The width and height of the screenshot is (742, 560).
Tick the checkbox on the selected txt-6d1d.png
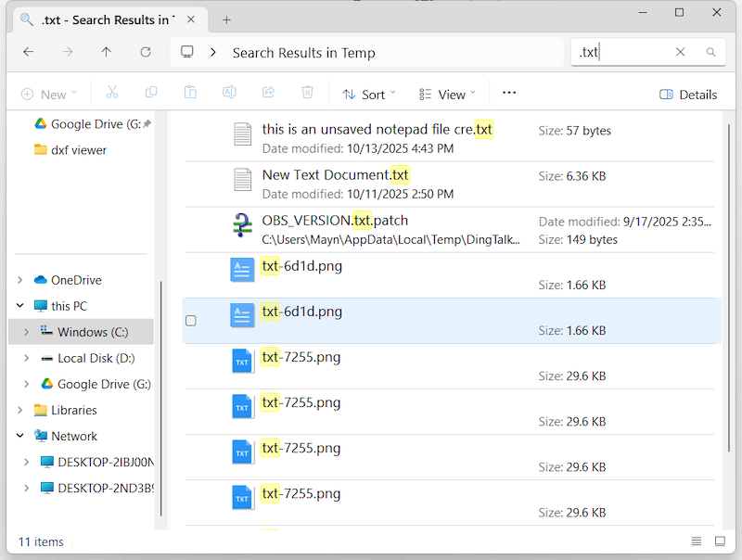(191, 320)
